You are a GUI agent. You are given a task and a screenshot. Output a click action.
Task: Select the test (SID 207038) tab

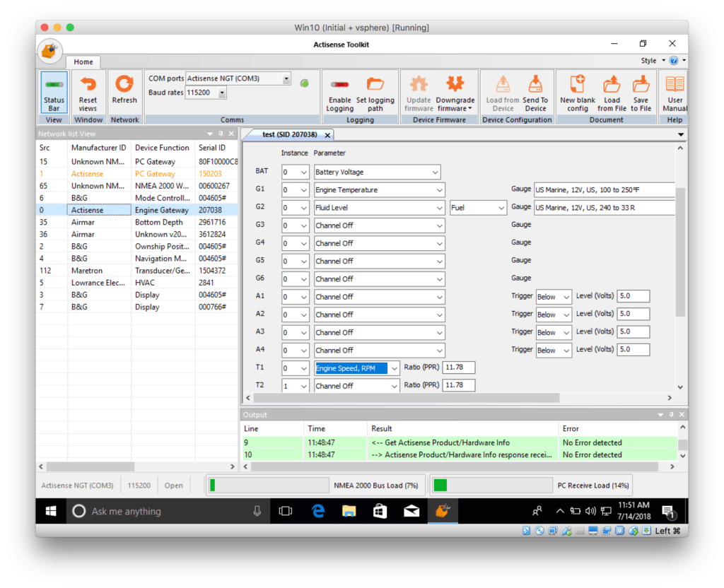289,134
